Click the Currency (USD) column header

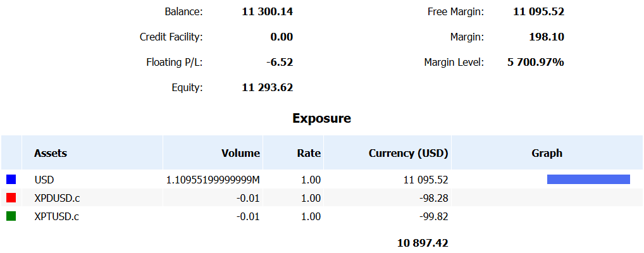click(408, 153)
